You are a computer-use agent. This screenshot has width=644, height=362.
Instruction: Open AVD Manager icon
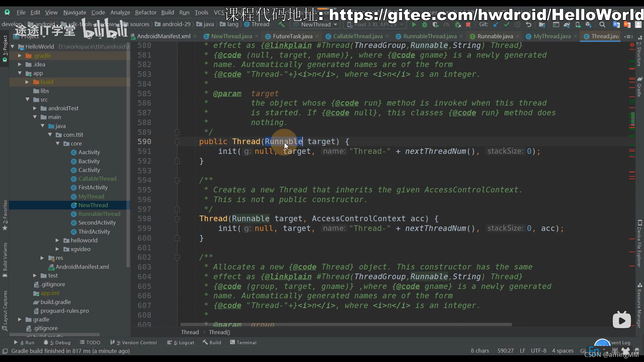coord(578,24)
